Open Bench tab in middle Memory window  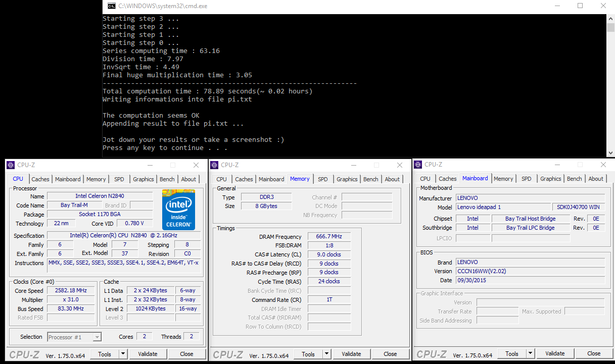(x=371, y=179)
